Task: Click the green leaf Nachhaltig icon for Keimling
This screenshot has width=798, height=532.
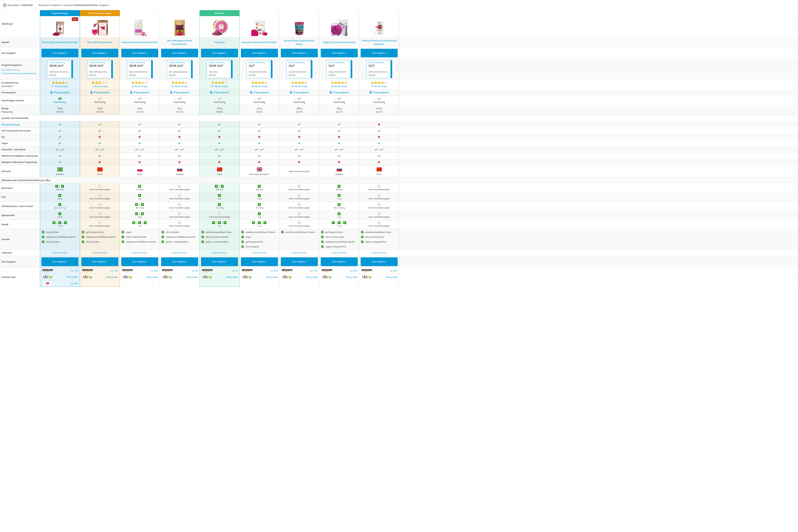Action: [x=60, y=99]
